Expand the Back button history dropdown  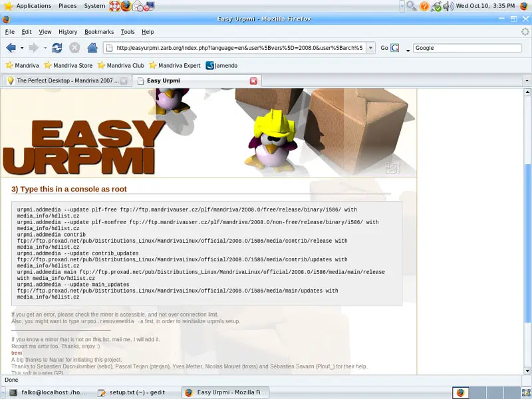(22, 48)
